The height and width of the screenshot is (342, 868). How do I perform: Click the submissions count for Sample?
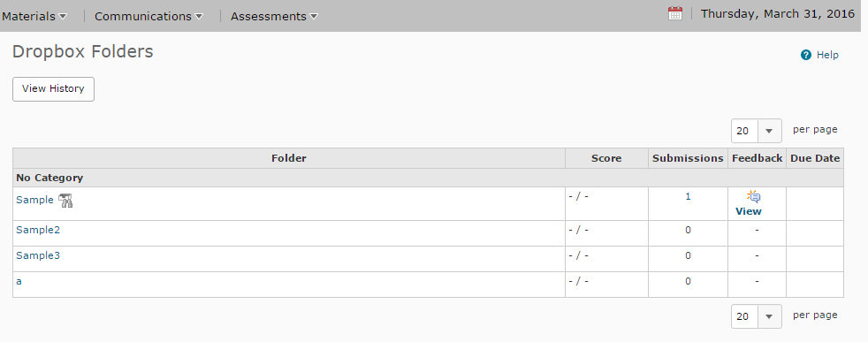(688, 196)
